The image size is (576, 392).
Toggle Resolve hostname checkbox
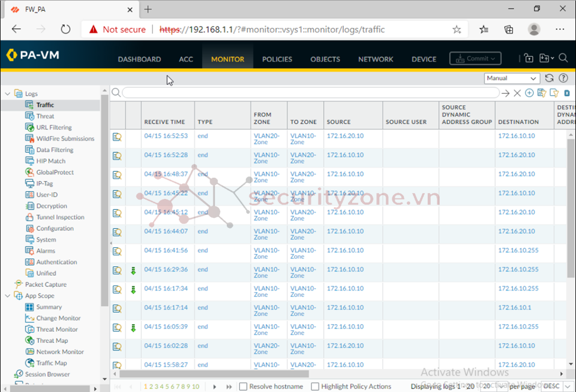pos(243,387)
